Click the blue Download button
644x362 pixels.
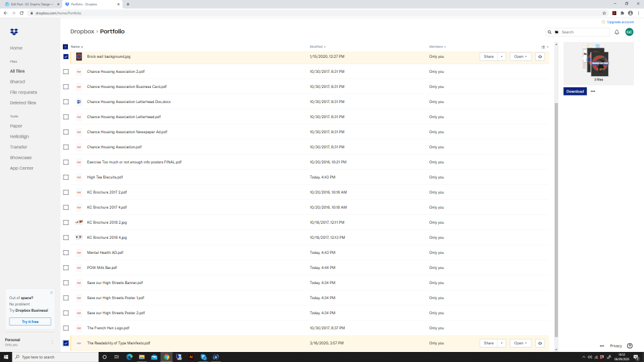pyautogui.click(x=575, y=91)
